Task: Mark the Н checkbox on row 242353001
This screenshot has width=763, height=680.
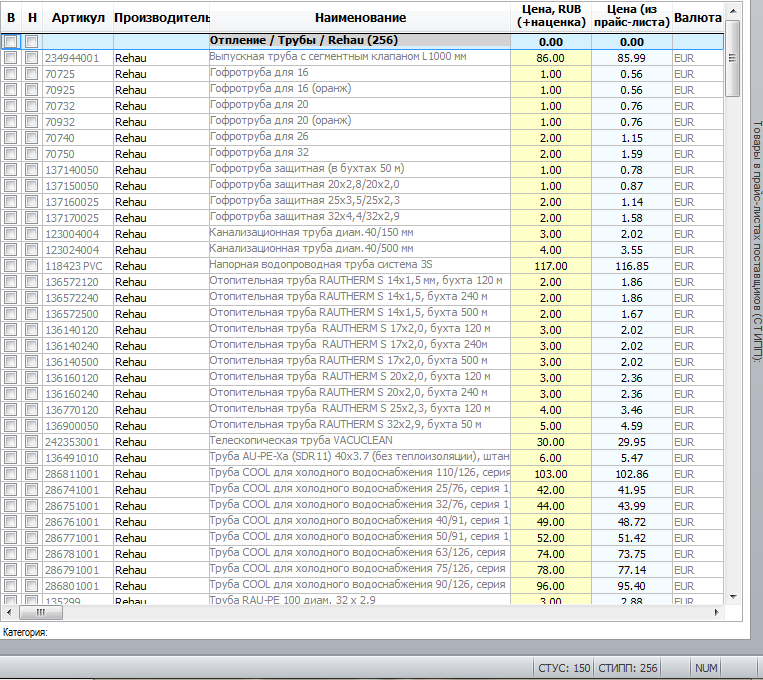Action: 32,442
